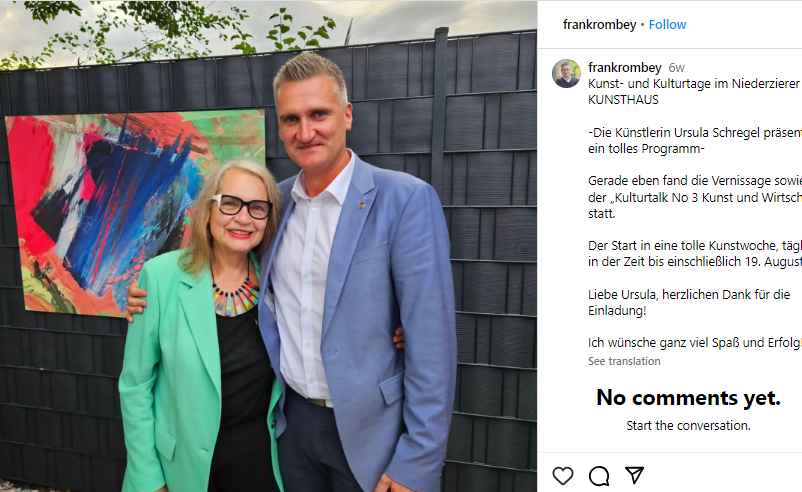802x492 pixels.
Task: Click the abstract painting in the photo
Action: pos(134,212)
